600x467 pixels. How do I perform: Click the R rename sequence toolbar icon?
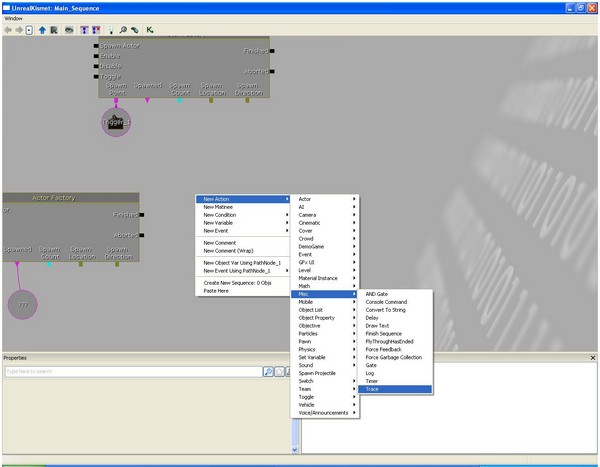coord(54,30)
